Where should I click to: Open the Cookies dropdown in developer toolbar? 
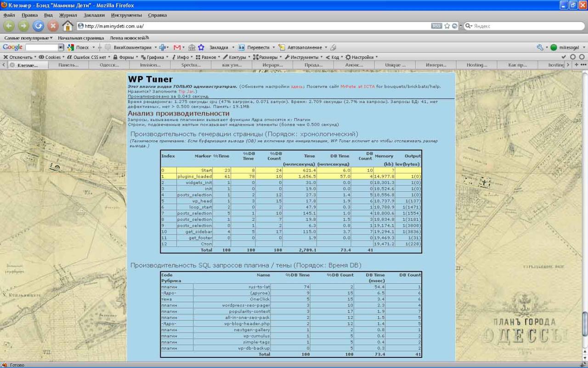pos(50,57)
